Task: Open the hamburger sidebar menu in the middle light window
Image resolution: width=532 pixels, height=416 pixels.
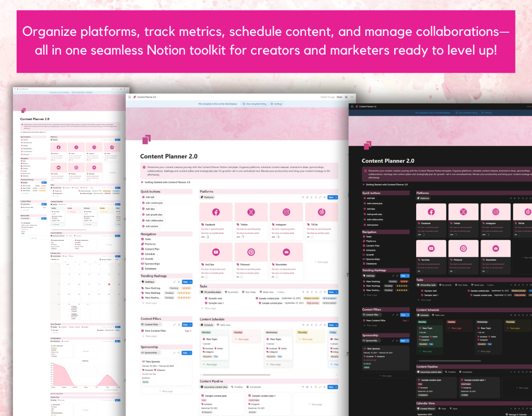Action: (129, 97)
